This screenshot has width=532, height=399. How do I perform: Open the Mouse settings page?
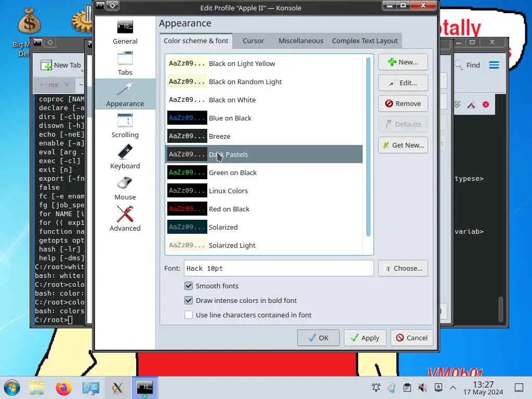click(x=125, y=188)
